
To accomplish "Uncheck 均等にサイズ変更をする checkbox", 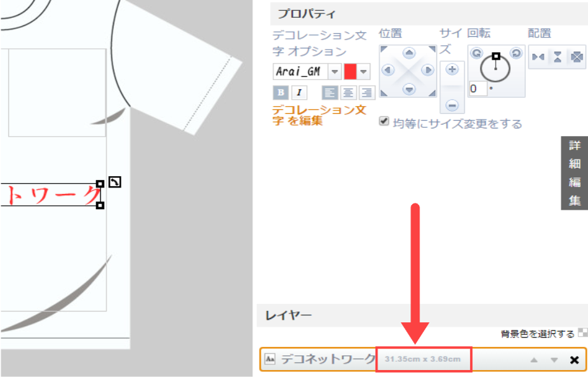I will (x=384, y=121).
